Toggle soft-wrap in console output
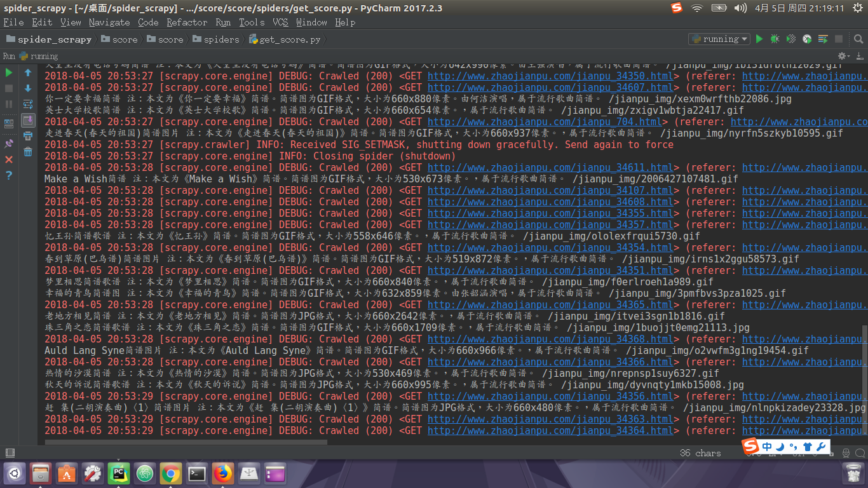Image resolution: width=868 pixels, height=488 pixels. [28, 104]
